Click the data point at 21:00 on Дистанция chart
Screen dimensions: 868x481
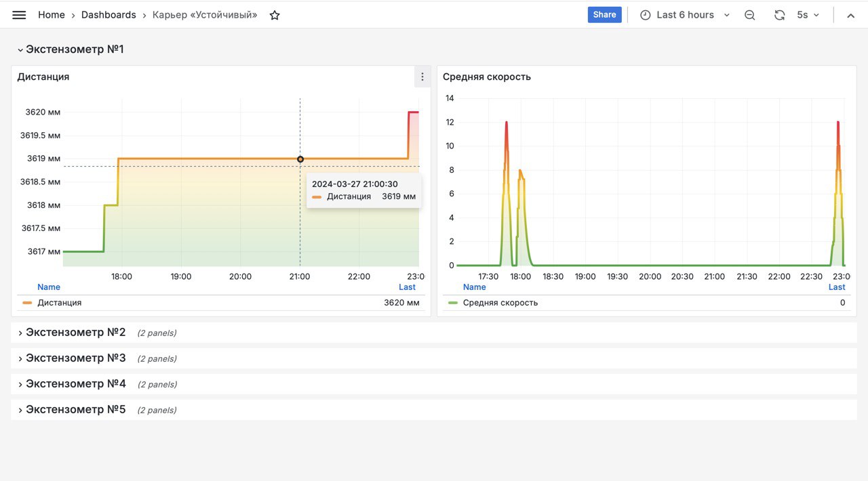300,159
